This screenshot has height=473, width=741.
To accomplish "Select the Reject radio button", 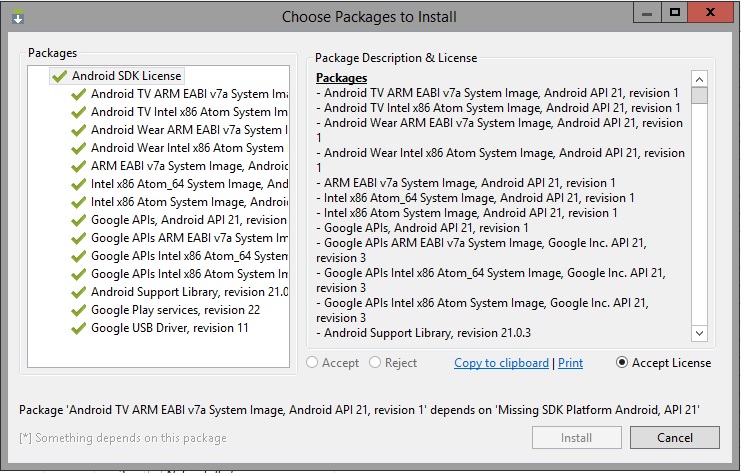I will 376,363.
